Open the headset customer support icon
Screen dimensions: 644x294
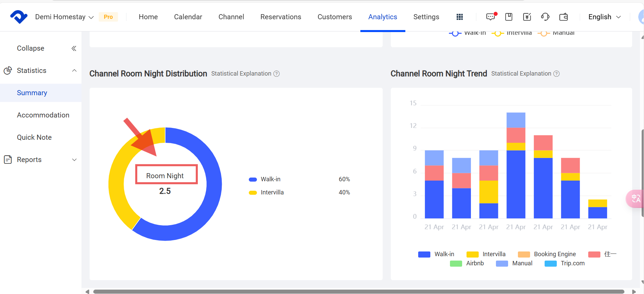[x=545, y=17]
